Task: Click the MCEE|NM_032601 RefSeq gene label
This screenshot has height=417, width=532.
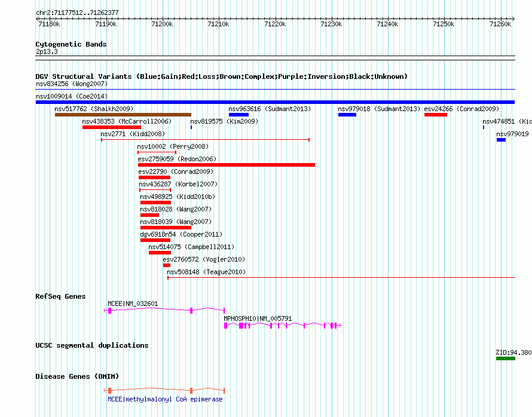Action: [x=133, y=303]
